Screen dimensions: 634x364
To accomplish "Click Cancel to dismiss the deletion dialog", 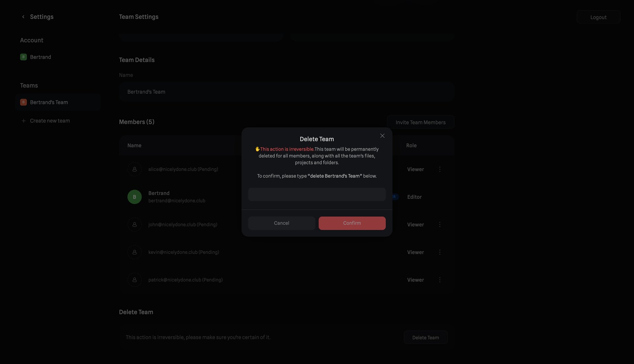I will tap(281, 223).
